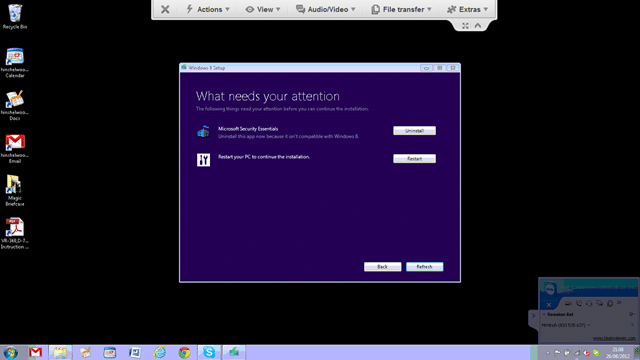
Task: Open Action Center flag in tray
Action: click(x=557, y=353)
